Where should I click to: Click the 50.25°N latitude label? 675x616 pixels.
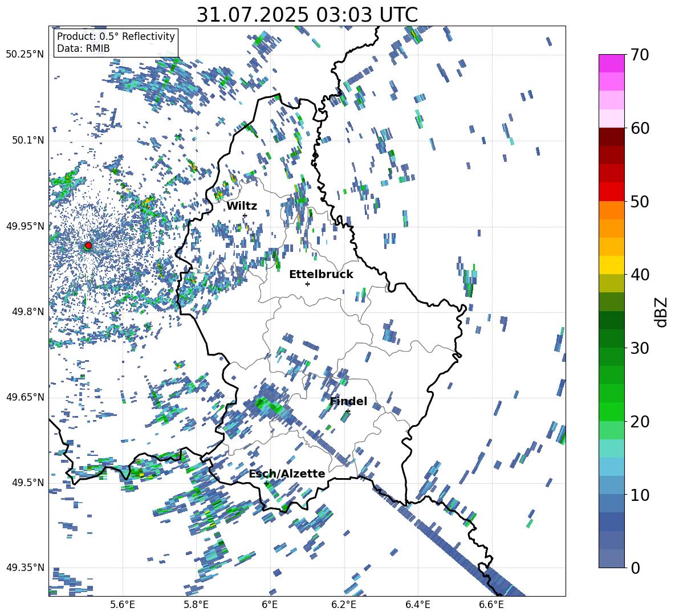click(x=25, y=55)
